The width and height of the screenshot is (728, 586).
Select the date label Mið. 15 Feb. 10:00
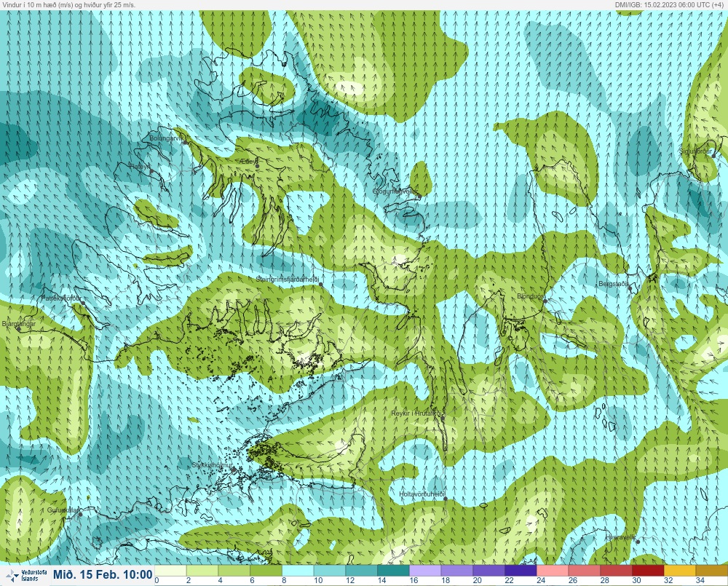103,574
